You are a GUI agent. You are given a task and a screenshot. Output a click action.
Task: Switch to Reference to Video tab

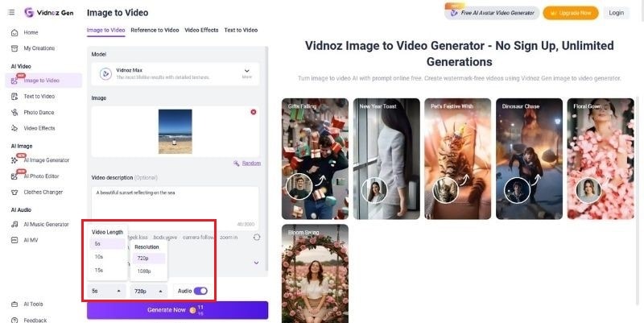(155, 31)
